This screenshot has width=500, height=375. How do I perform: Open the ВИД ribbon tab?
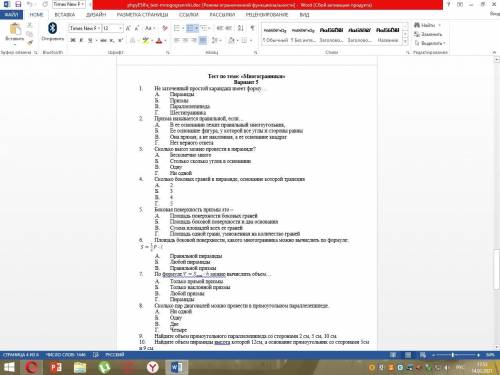coord(304,15)
